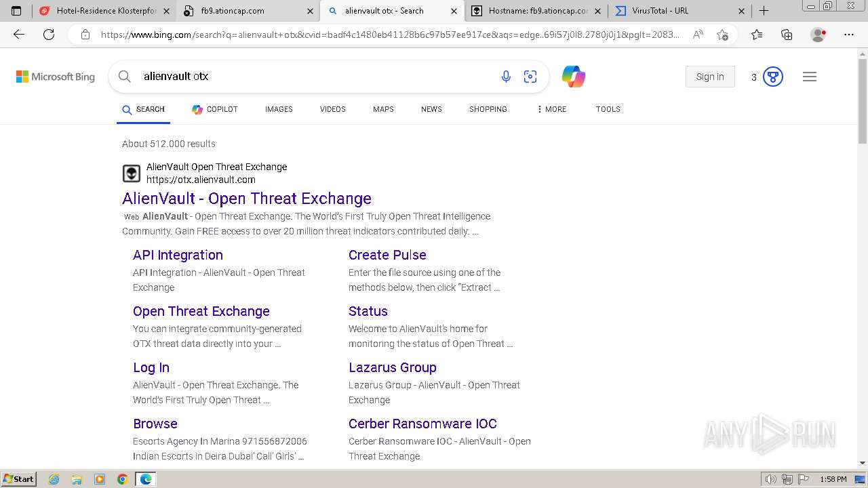868x488 pixels.
Task: Click the browser back arrow
Action: 19,35
